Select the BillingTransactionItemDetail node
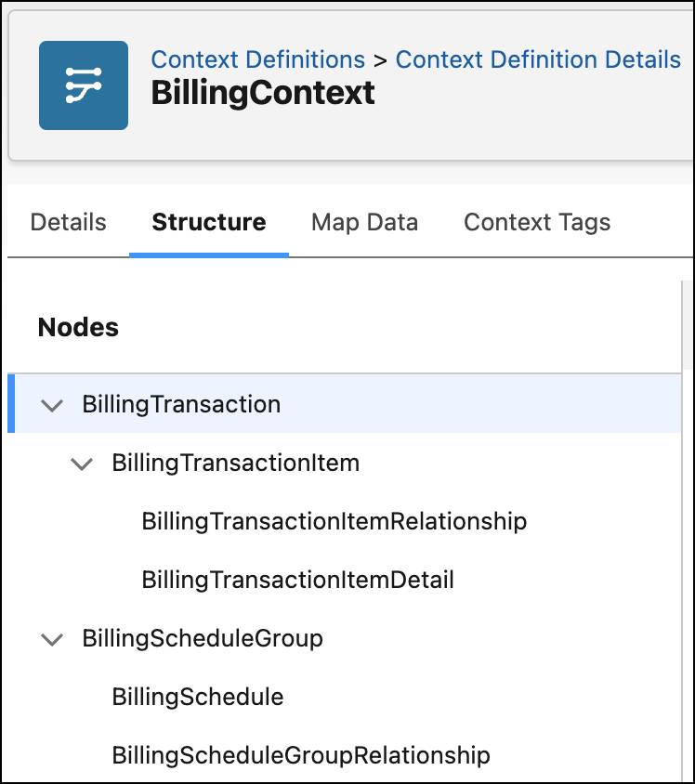The width and height of the screenshot is (695, 784). 296,580
